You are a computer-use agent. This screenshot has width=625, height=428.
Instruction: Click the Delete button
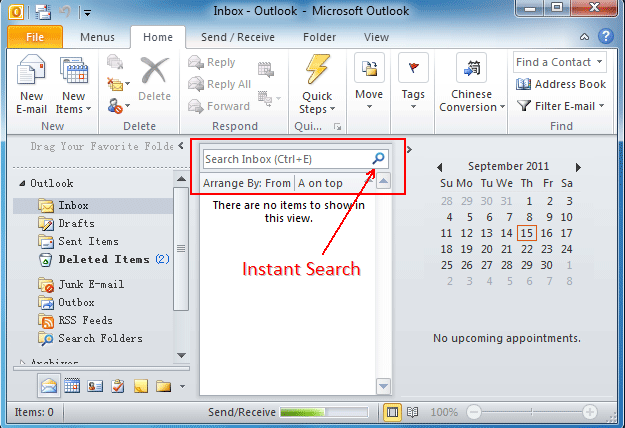point(154,79)
